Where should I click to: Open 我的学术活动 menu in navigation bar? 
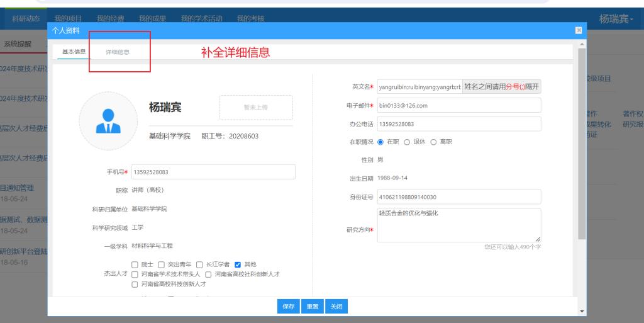(202, 19)
